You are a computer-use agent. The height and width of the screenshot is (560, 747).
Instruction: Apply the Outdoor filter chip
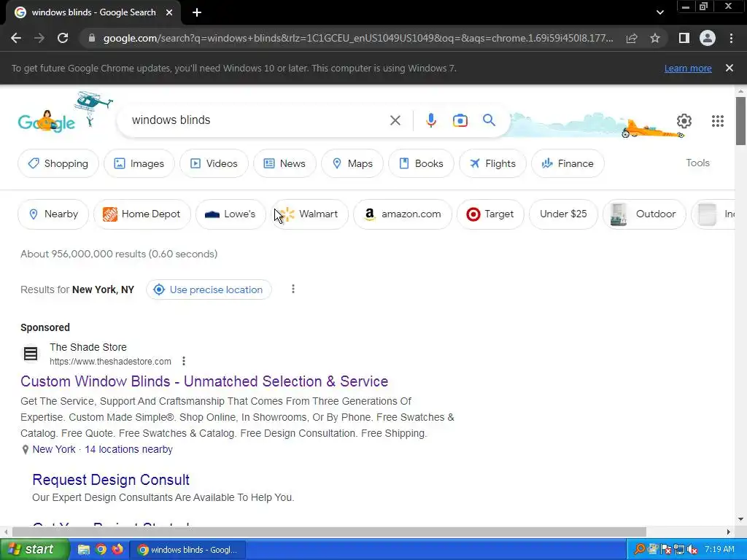[x=644, y=214]
